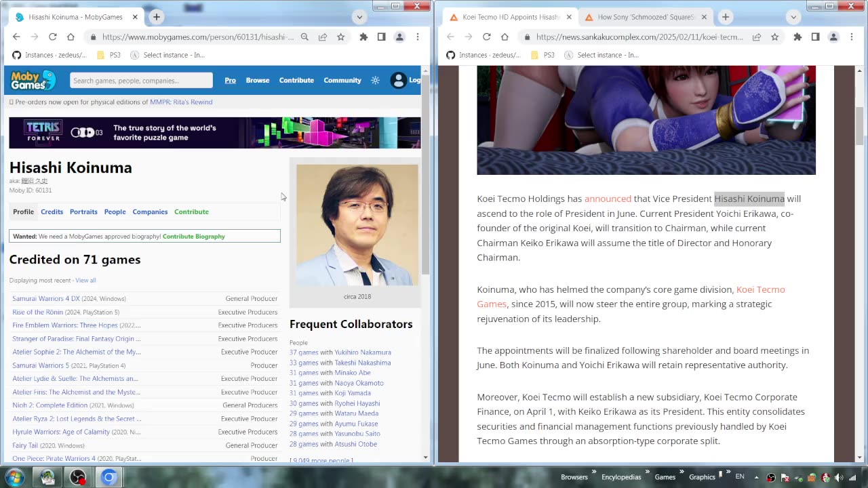Click the MobyGames logo

click(x=33, y=80)
